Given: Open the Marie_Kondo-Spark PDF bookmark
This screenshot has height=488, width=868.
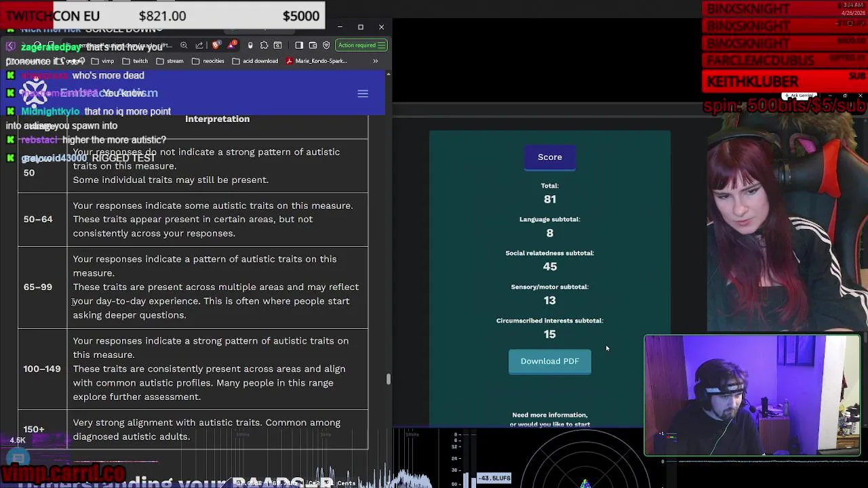Looking at the screenshot, I should pyautogui.click(x=317, y=61).
